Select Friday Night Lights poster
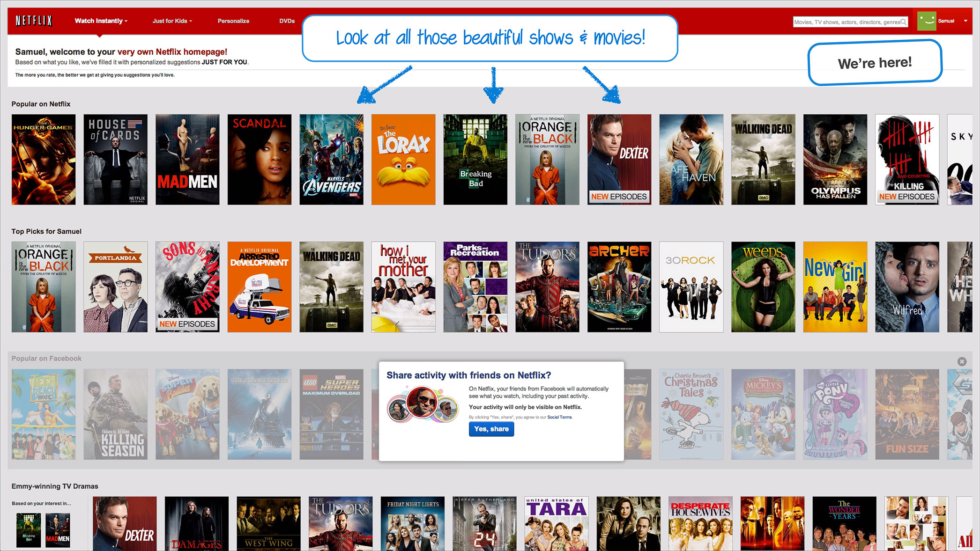Screen dimensions: 980x551 pos(413,523)
